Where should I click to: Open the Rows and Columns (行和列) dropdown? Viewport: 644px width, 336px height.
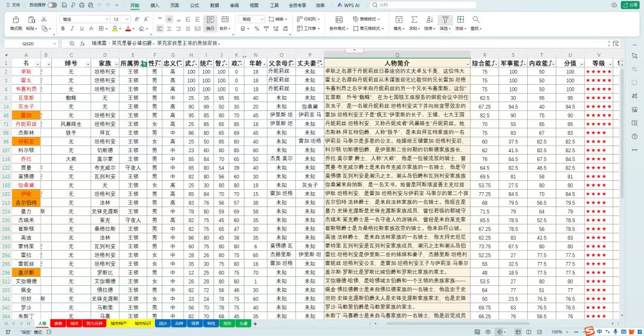(x=308, y=19)
